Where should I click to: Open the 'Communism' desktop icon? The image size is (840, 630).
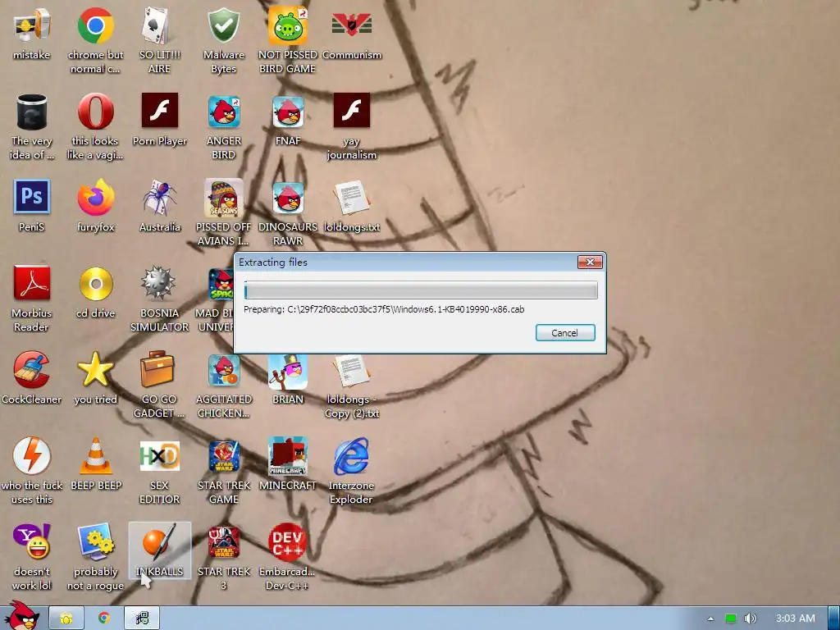tap(351, 25)
